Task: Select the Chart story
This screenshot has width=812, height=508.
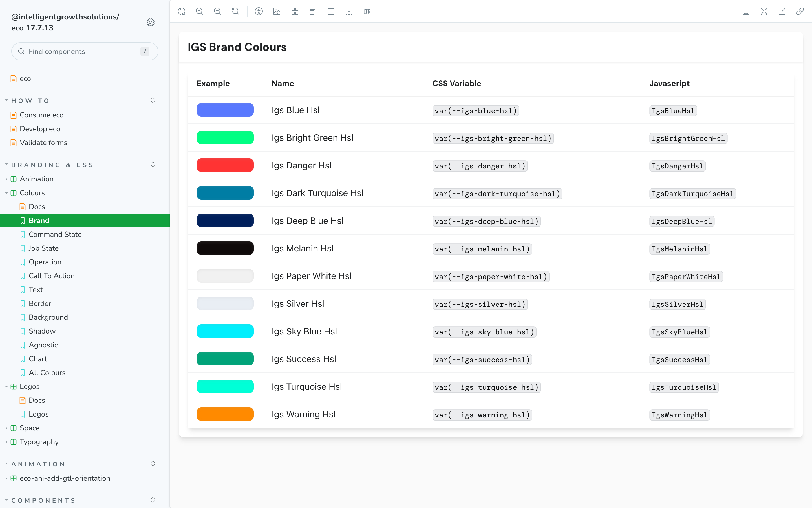Action: click(38, 359)
